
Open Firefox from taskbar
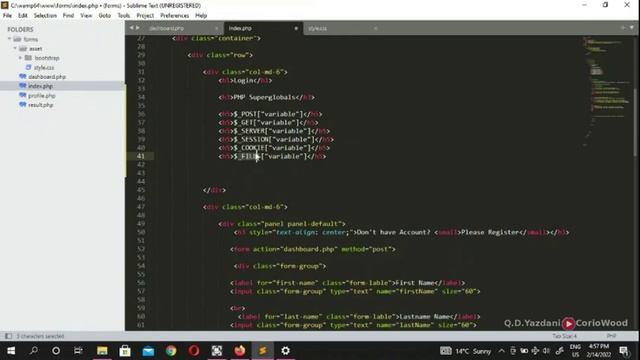tap(240, 351)
